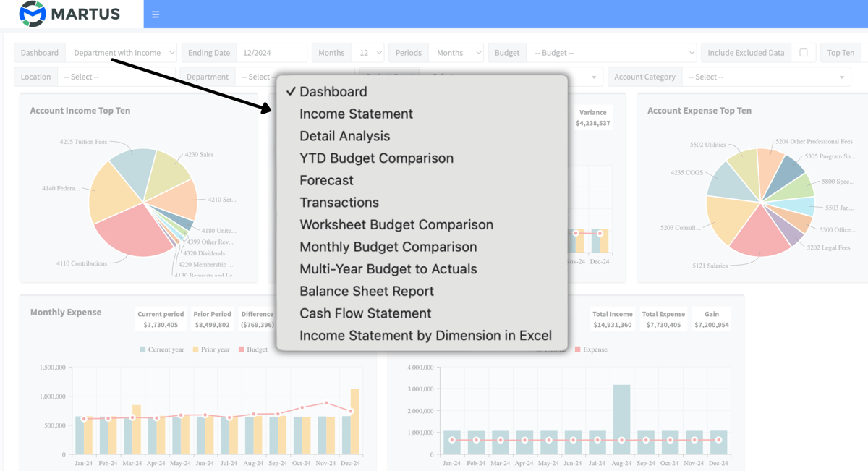Click the Account Income Top Ten title
This screenshot has width=868, height=471.
[80, 111]
